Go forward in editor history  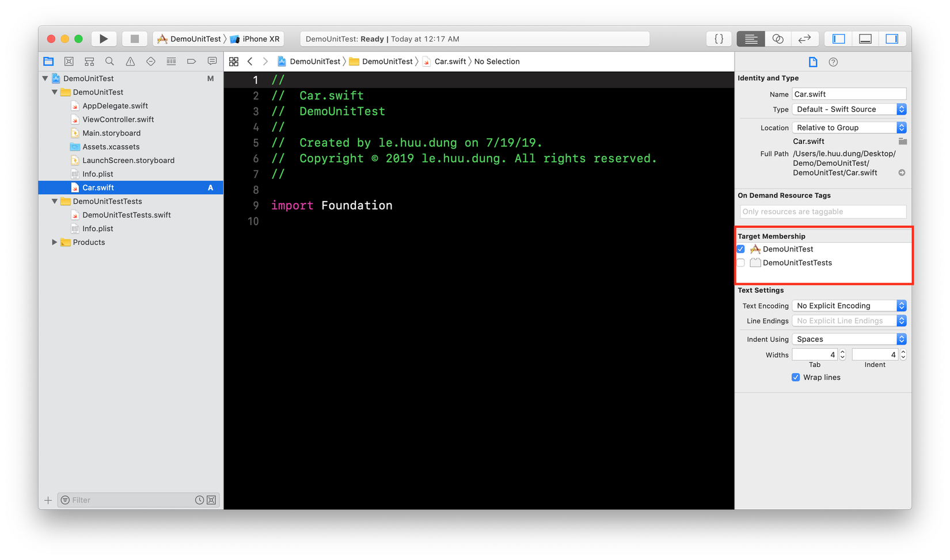coord(265,62)
